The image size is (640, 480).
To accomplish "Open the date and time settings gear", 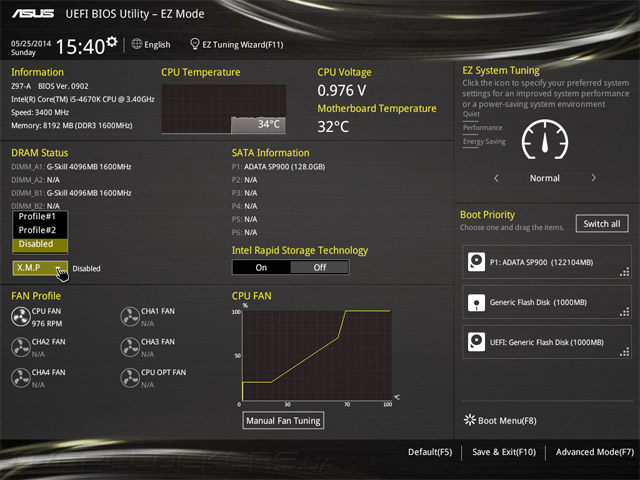I will point(112,42).
